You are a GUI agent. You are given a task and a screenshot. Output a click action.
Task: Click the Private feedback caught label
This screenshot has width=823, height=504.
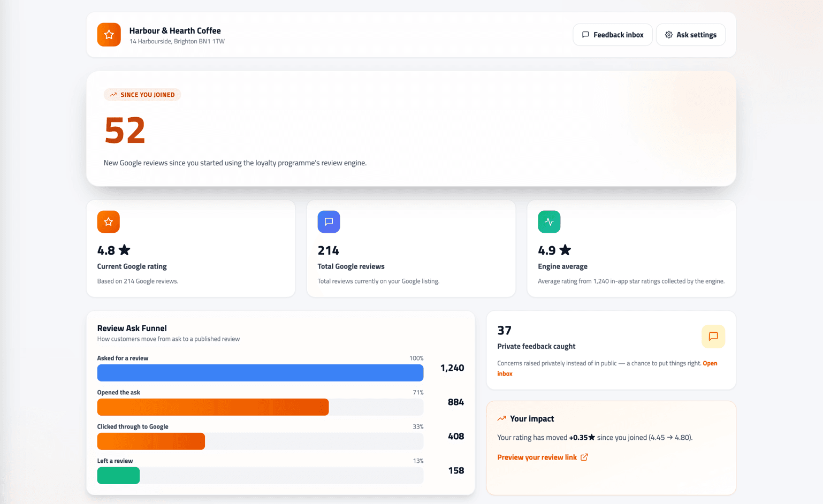tap(537, 346)
